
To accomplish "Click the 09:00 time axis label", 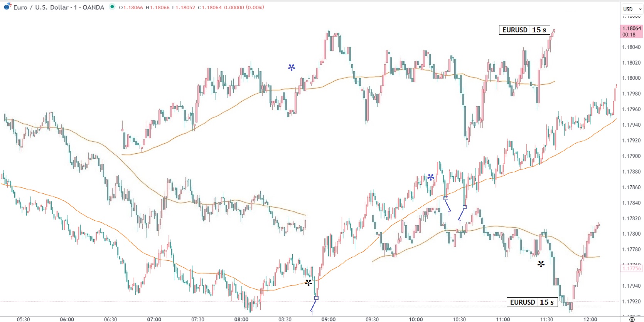I will point(329,319).
